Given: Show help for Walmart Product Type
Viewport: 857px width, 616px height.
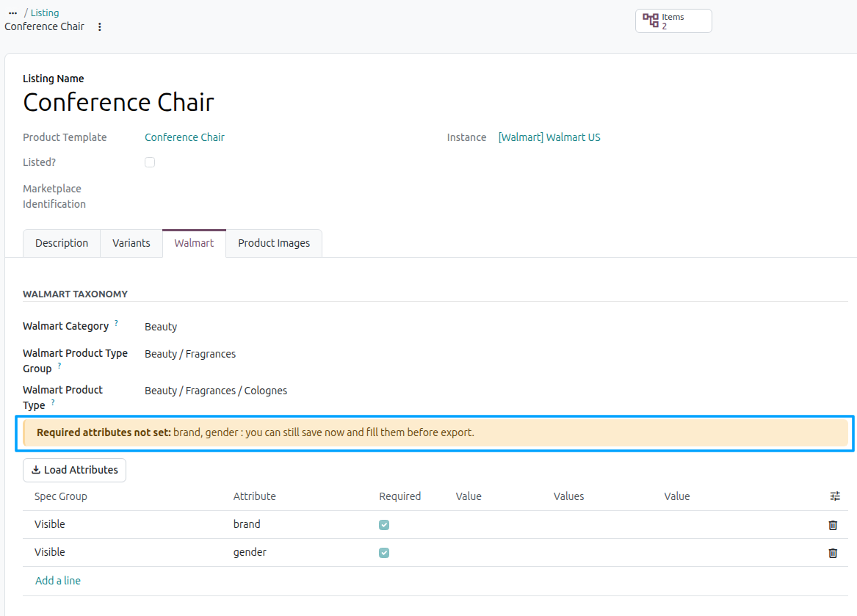Looking at the screenshot, I should [52, 402].
